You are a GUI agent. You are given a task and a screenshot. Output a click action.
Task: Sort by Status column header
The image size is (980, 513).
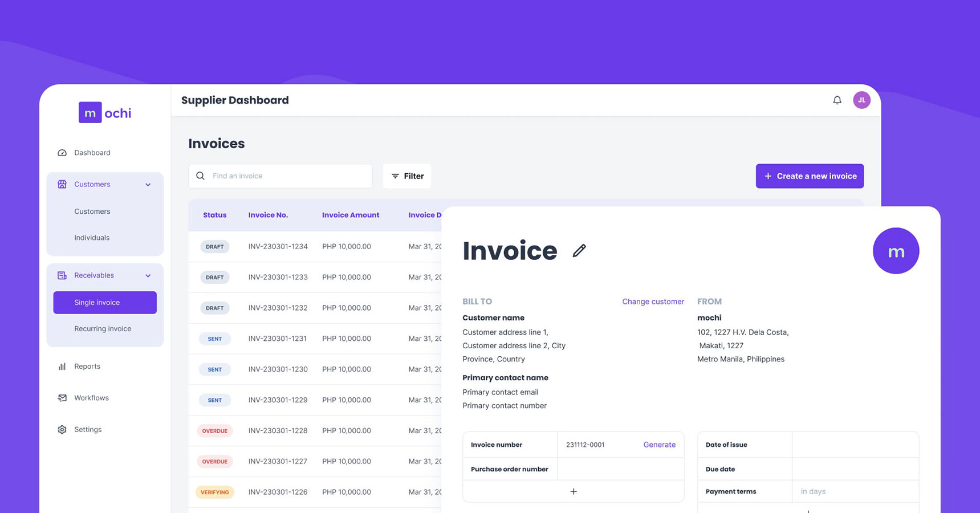click(x=214, y=215)
